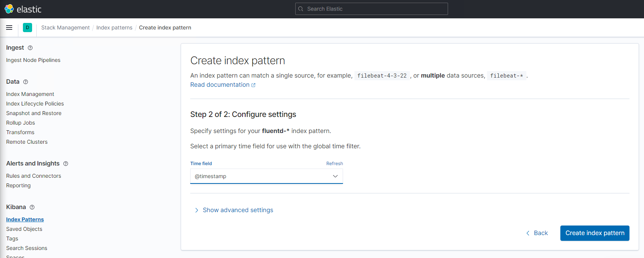Go to Index patterns breadcrumb

coord(114,28)
